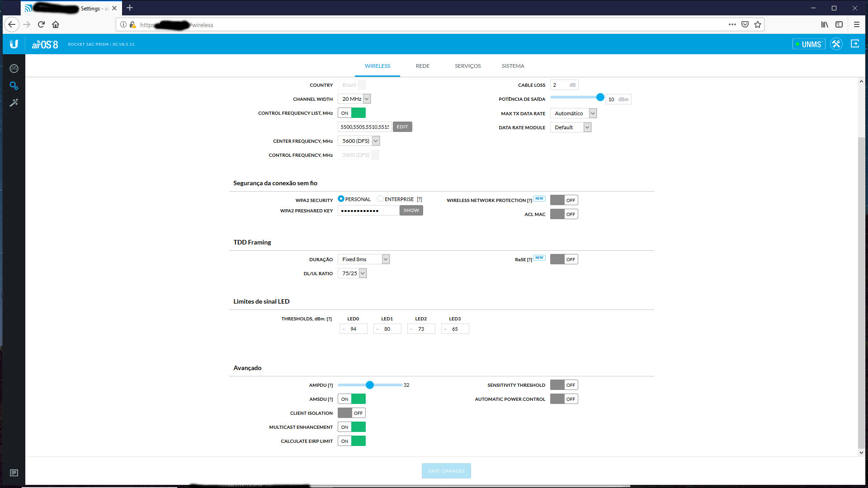Open the magic wand tools icon
The image size is (868, 488).
coord(14,103)
